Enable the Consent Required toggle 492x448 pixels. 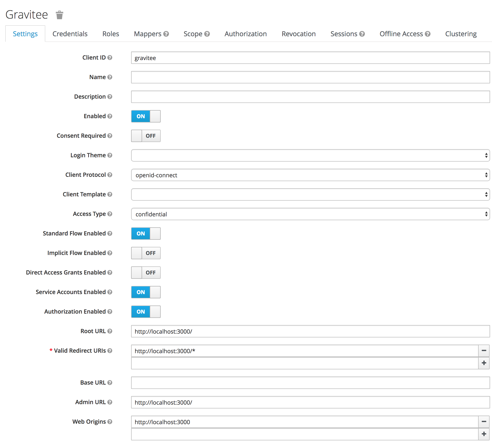(146, 136)
